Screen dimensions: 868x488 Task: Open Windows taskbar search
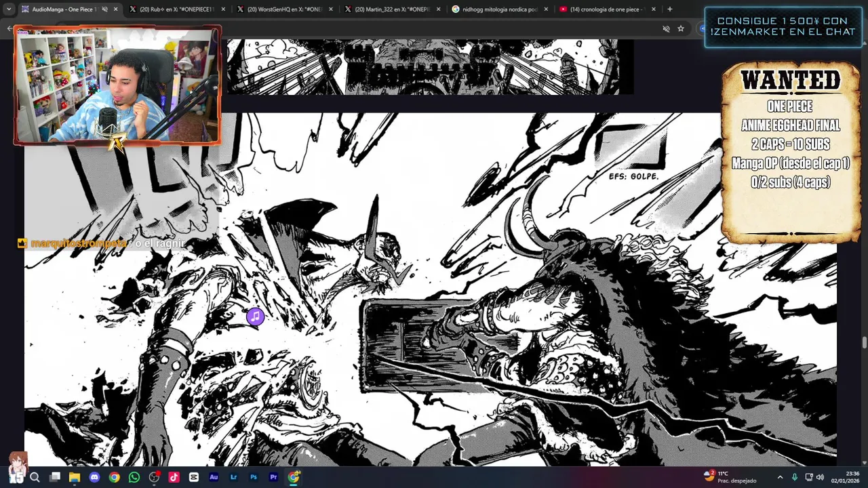pos(35,477)
